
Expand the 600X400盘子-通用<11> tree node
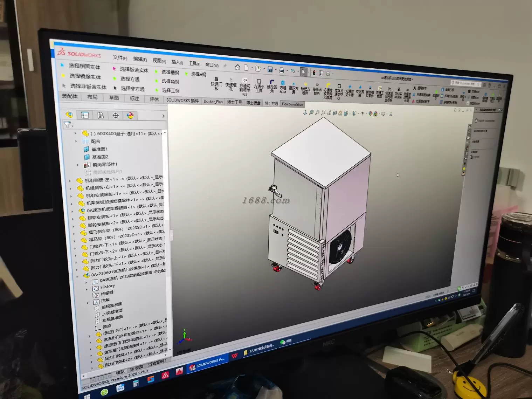75,133
